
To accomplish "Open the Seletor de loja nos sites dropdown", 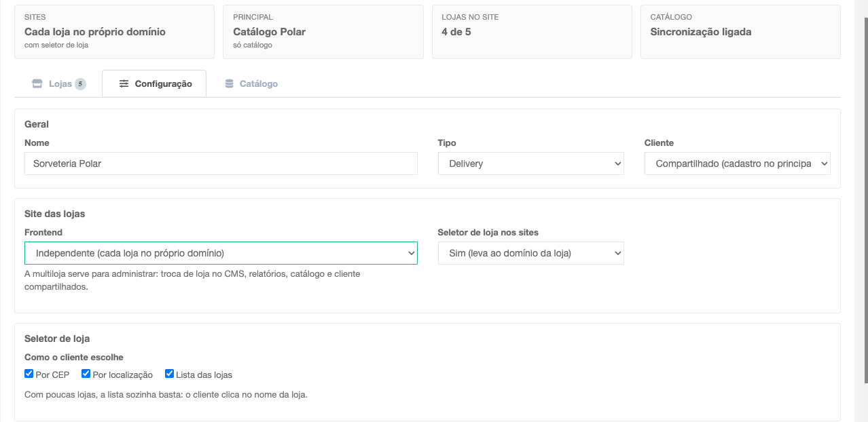I will point(531,253).
